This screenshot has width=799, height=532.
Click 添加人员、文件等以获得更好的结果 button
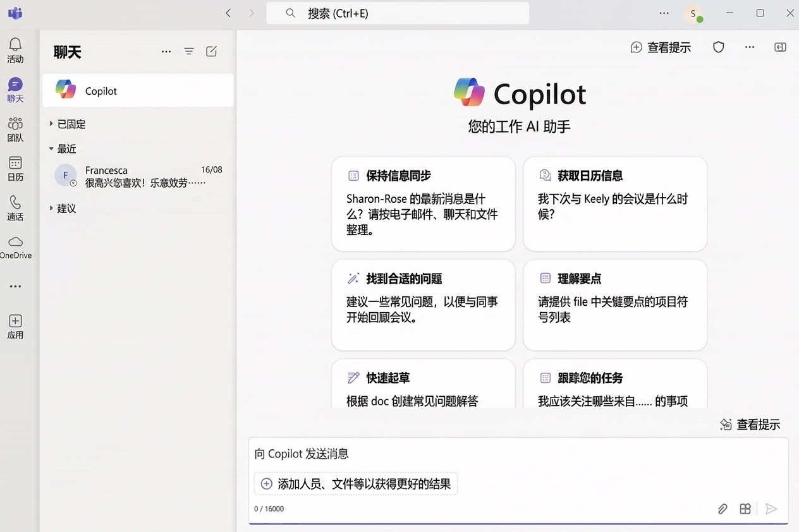coord(356,484)
